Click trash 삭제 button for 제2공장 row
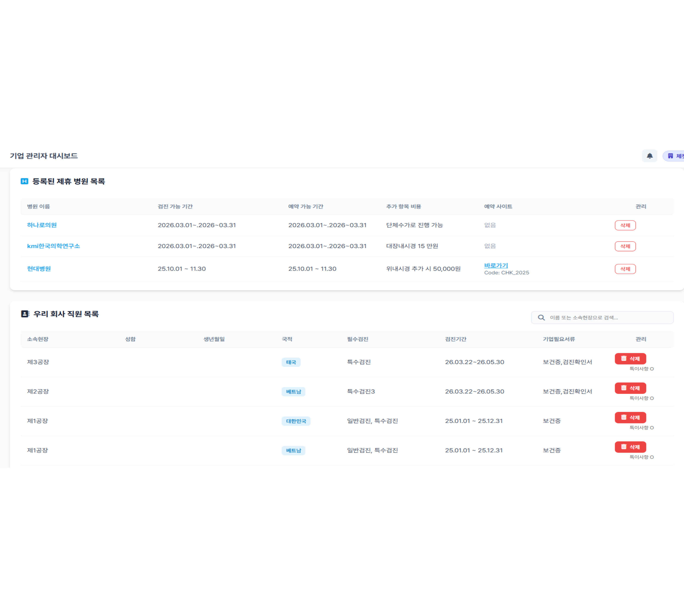The image size is (684, 616). point(630,388)
